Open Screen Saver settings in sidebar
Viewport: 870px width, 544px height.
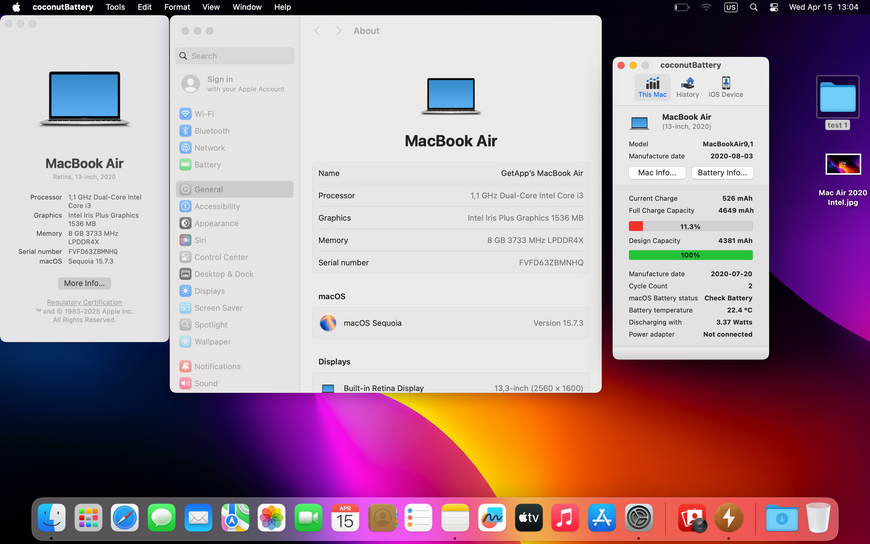tap(235, 308)
